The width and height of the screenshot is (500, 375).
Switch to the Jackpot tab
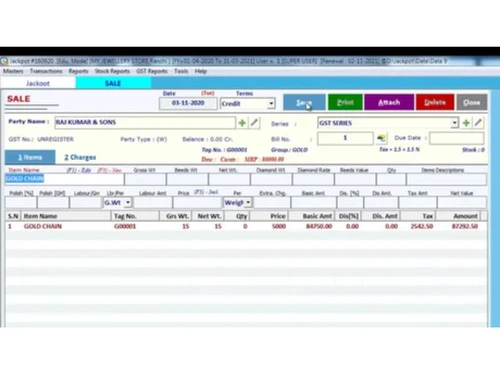click(38, 83)
